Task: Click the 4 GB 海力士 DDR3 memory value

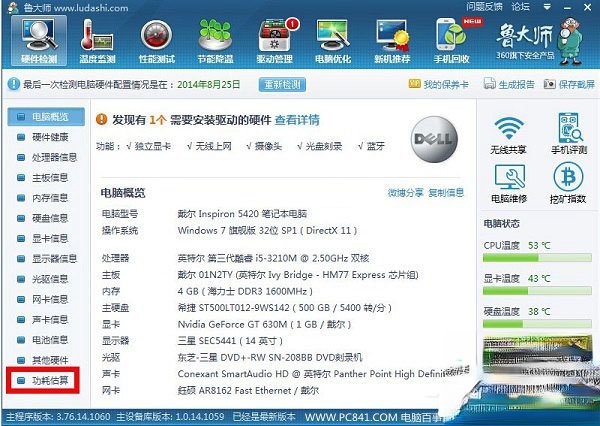Action: 245,291
